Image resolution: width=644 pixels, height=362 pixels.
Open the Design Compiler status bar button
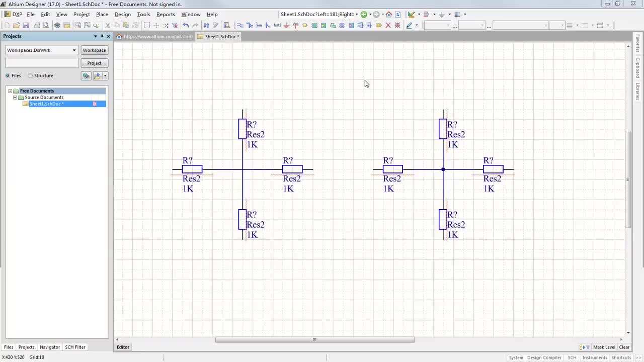544,357
